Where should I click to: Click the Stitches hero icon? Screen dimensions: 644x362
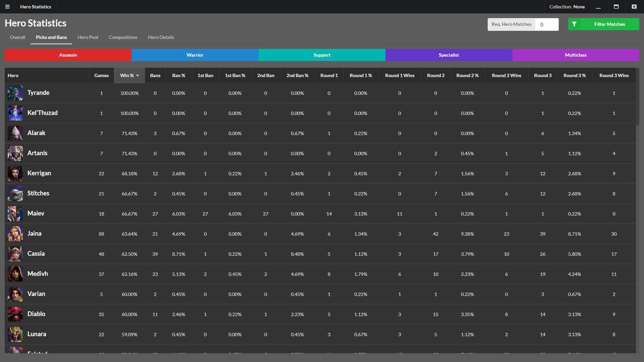pyautogui.click(x=15, y=194)
